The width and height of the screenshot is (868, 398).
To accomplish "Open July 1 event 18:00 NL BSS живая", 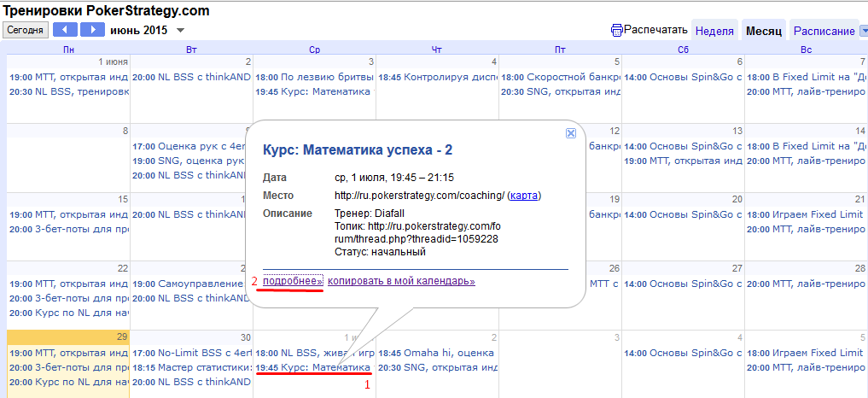I will tap(314, 353).
